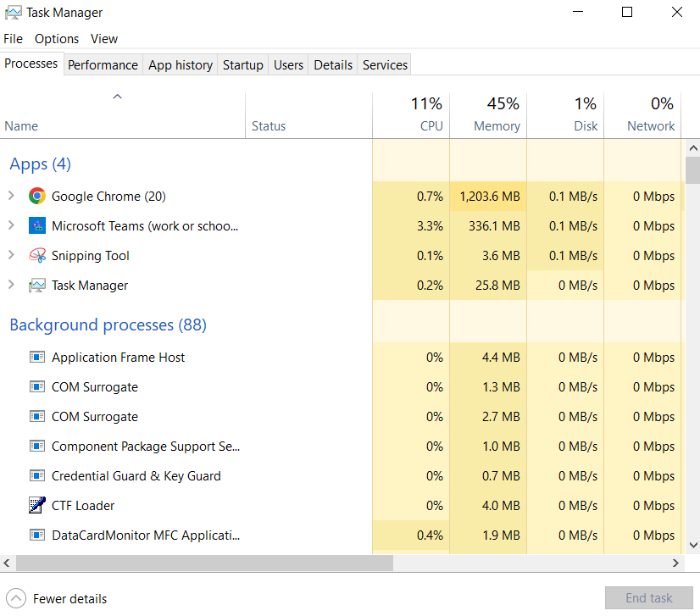The height and width of the screenshot is (616, 700).
Task: Click the Task Manager process icon
Action: point(37,285)
